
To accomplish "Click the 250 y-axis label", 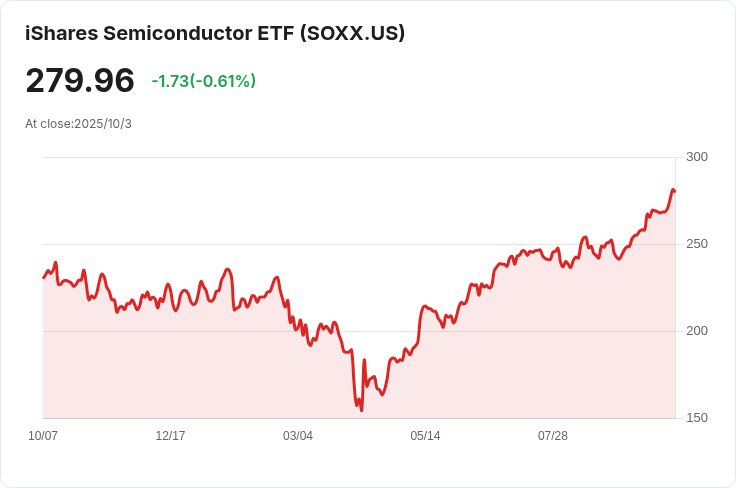I will click(697, 244).
